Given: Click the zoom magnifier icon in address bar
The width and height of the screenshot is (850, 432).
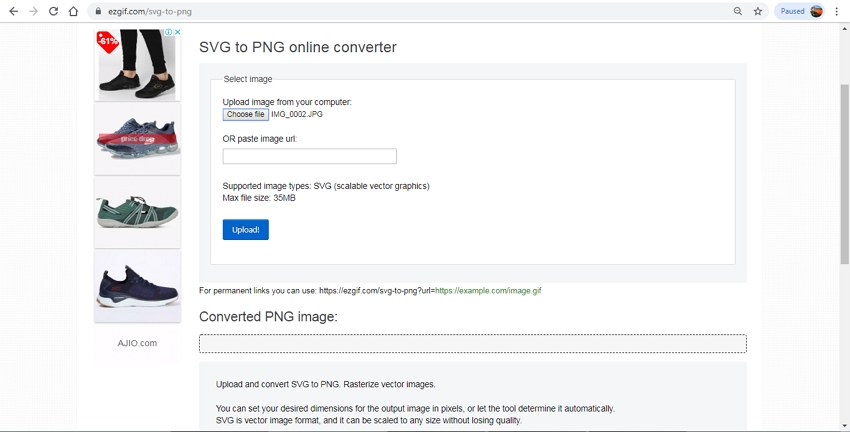Looking at the screenshot, I should point(738,11).
